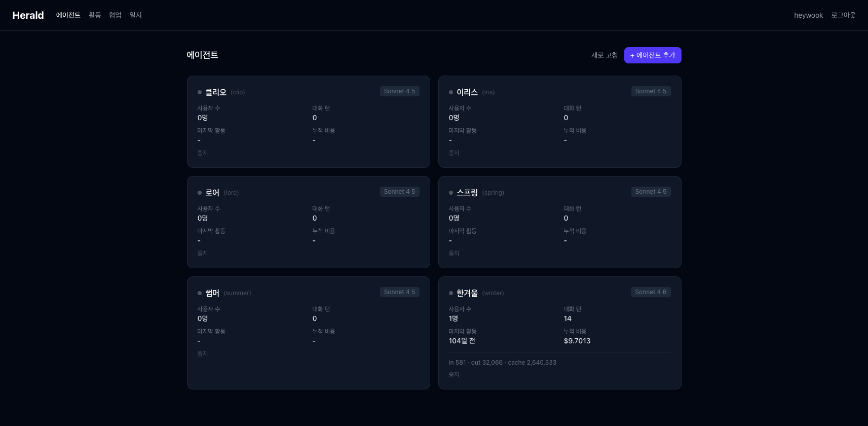
Task: Click the token usage line in 581
Action: coord(503,363)
